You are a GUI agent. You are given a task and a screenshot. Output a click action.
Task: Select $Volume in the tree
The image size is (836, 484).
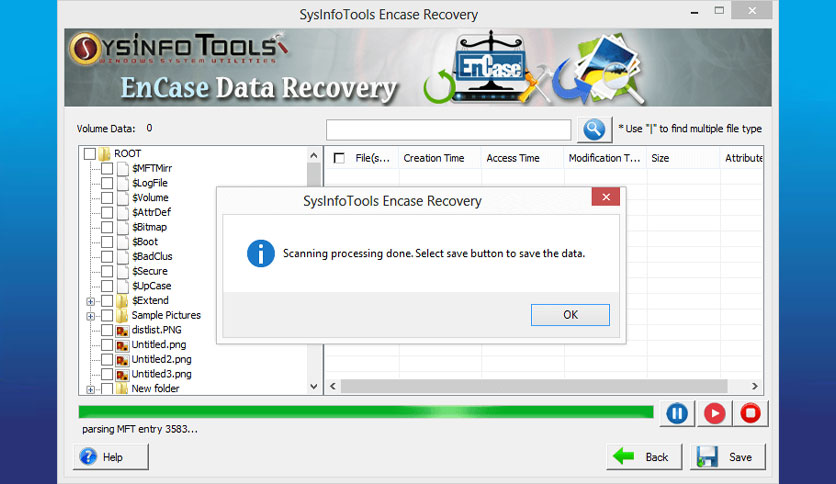[150, 198]
